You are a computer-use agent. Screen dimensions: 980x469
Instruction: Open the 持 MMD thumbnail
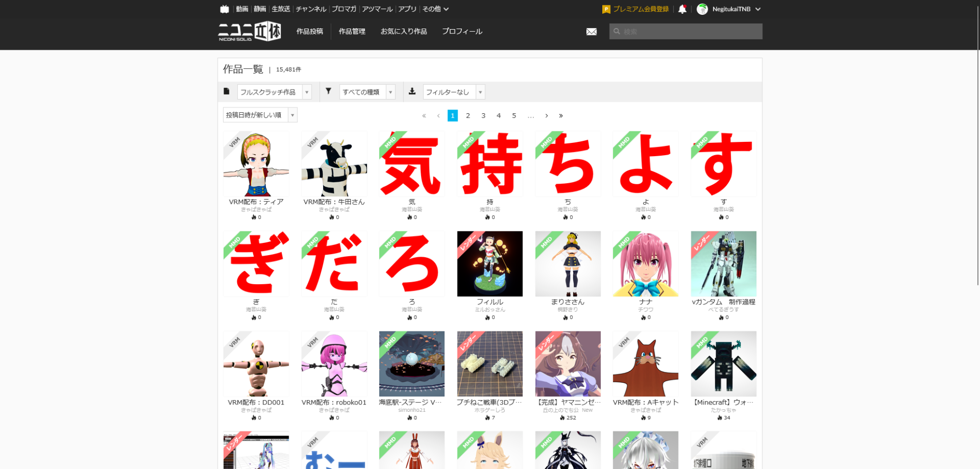tap(490, 164)
